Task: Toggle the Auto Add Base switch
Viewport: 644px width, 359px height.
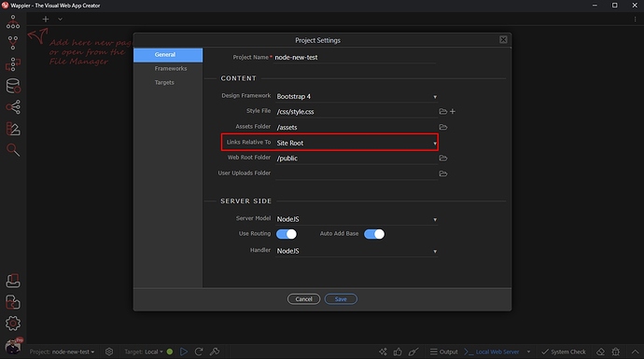Action: coord(374,234)
